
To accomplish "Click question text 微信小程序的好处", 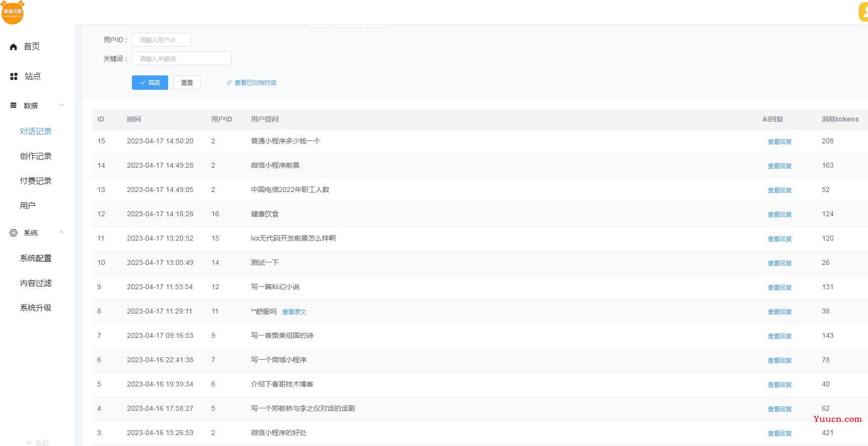I will pyautogui.click(x=279, y=433).
